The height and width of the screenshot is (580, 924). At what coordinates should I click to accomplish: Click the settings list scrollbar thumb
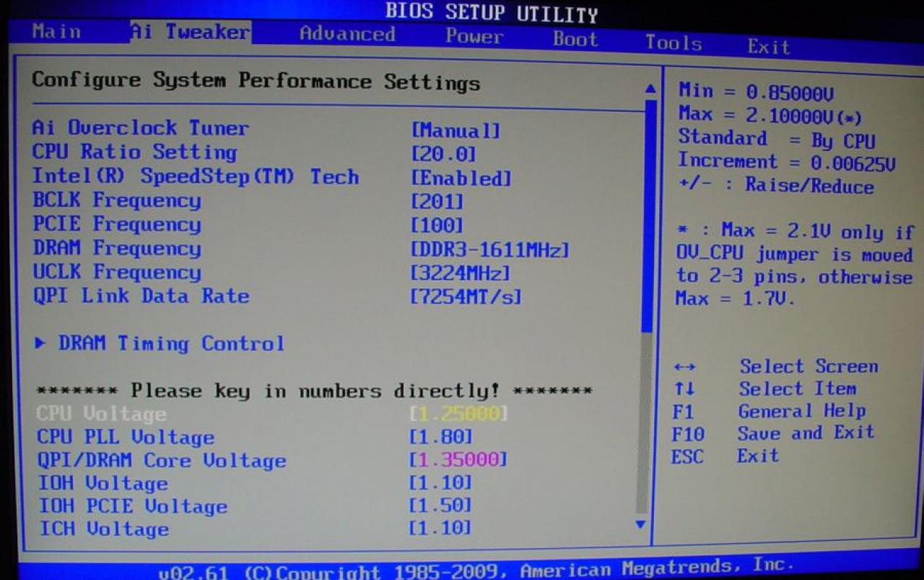point(648,215)
